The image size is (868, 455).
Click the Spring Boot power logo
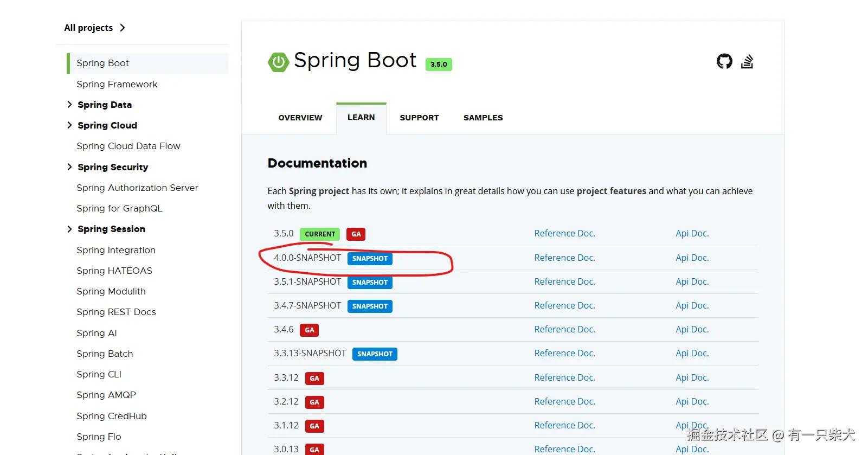[x=278, y=62]
